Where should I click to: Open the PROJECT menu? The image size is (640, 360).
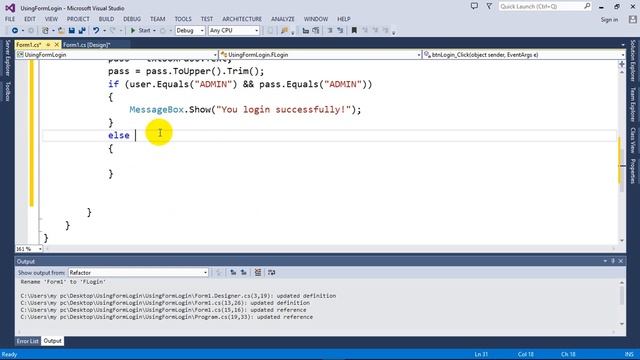78,19
